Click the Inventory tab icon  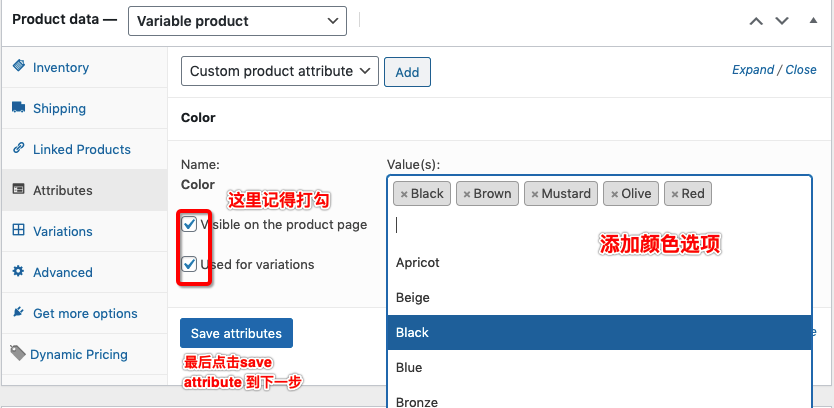[x=18, y=67]
